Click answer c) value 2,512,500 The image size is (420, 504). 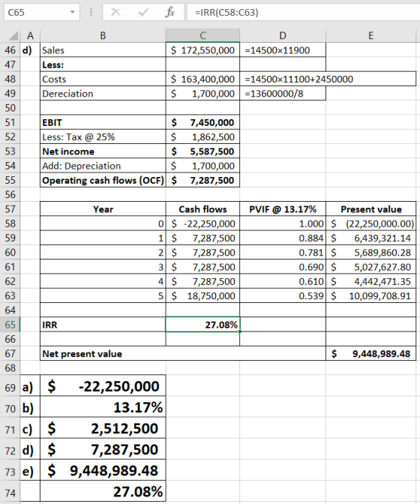(103, 428)
